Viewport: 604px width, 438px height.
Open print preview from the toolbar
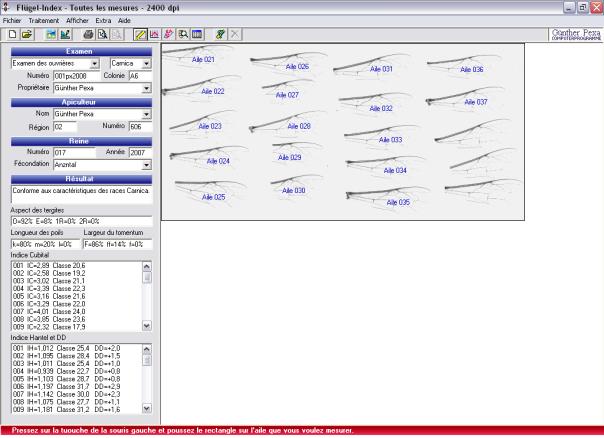click(x=103, y=34)
